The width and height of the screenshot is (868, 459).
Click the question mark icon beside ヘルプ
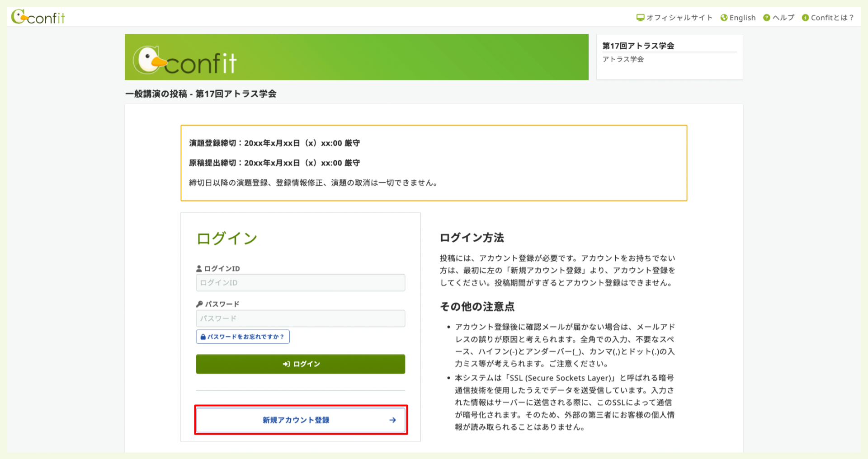766,18
